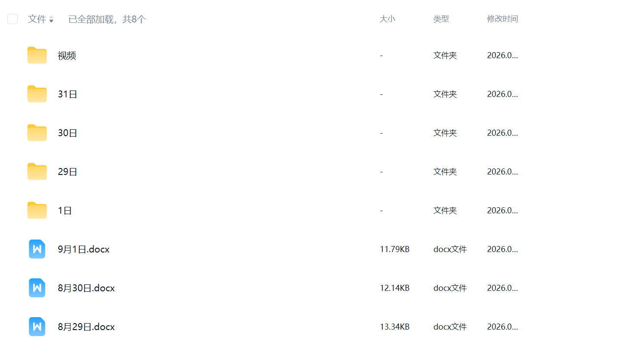
Task: Click the 1日 folder icon
Action: [37, 211]
